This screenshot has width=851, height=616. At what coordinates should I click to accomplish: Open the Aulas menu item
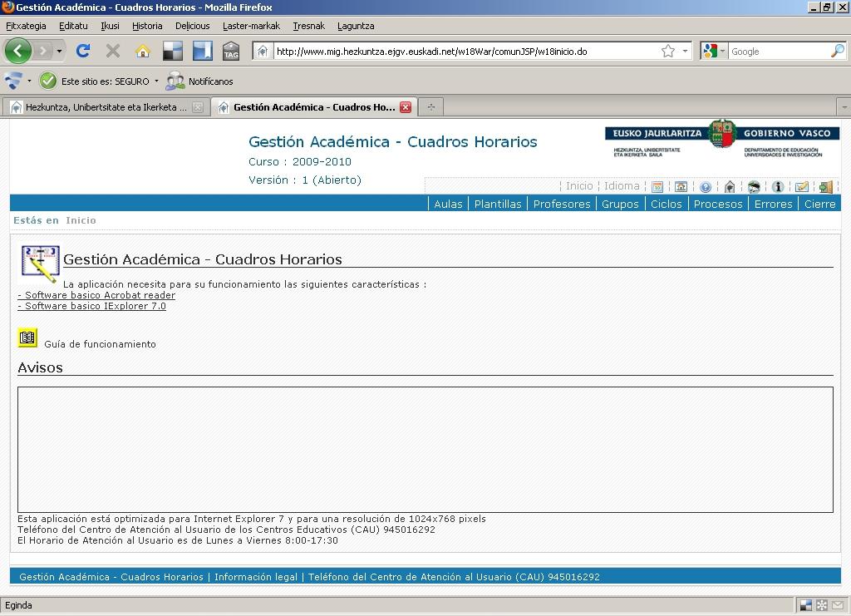click(448, 205)
